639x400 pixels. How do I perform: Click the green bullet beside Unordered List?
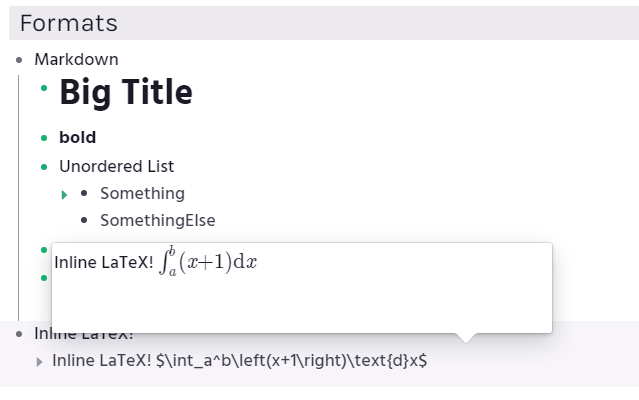coord(44,167)
